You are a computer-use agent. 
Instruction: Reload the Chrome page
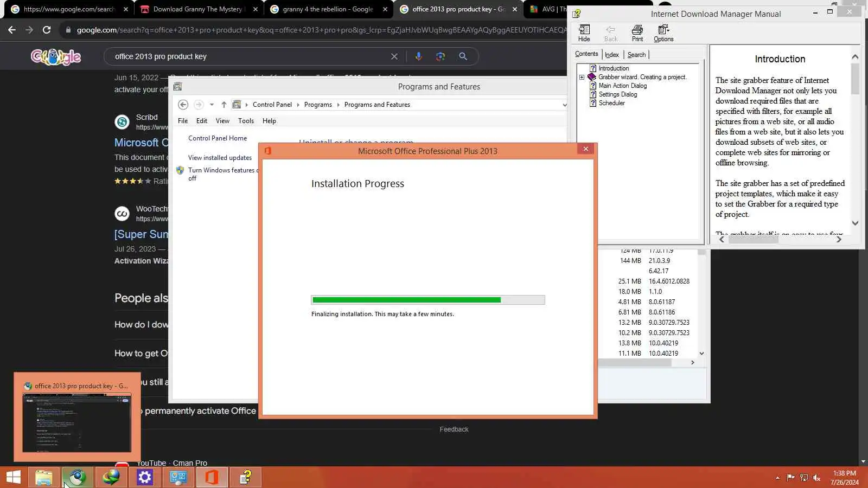[47, 30]
